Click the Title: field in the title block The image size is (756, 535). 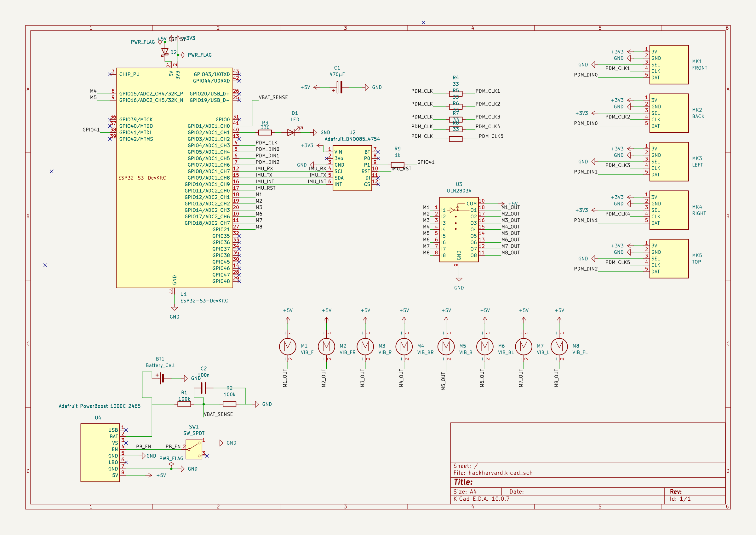click(x=463, y=482)
